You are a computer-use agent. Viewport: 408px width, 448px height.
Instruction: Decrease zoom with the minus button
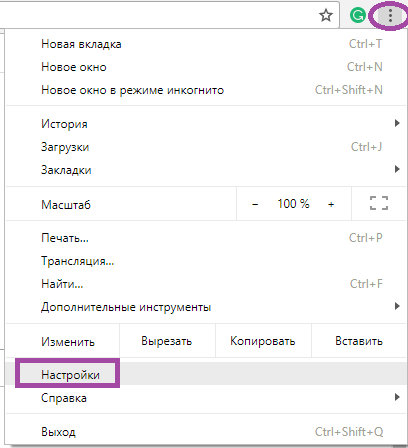pos(255,204)
